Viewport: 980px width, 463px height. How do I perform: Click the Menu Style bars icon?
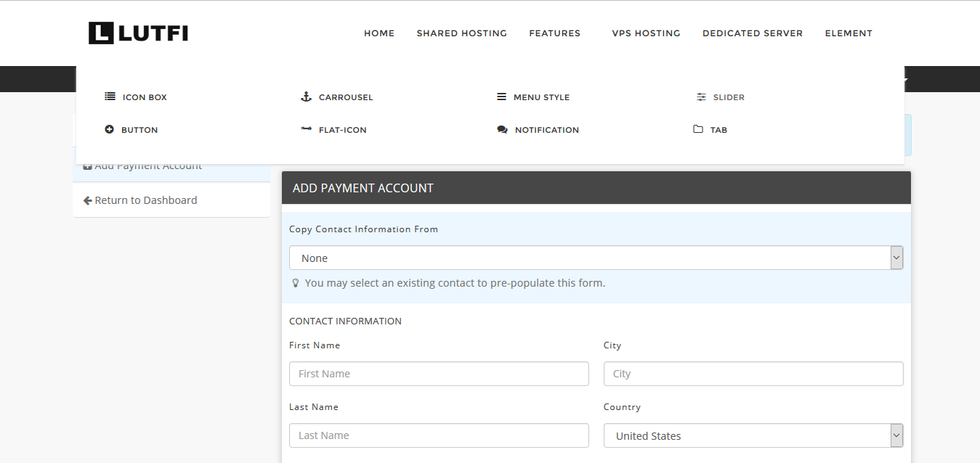[501, 97]
